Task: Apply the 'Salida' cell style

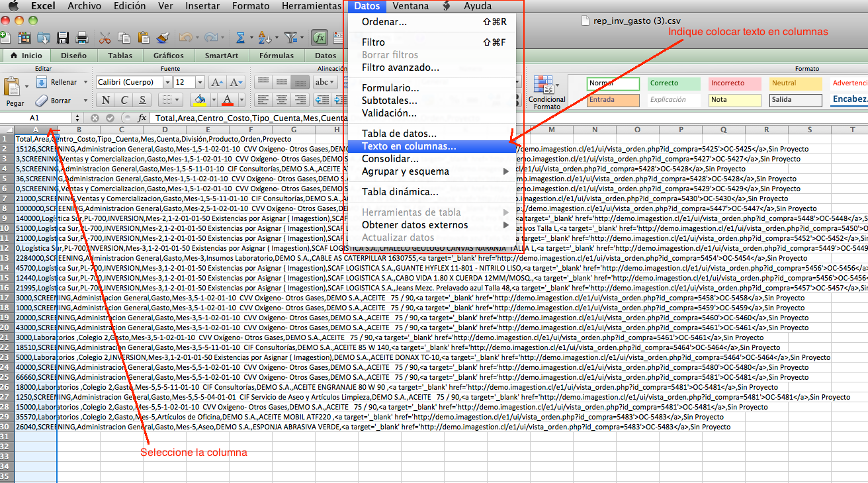Action: tap(795, 100)
